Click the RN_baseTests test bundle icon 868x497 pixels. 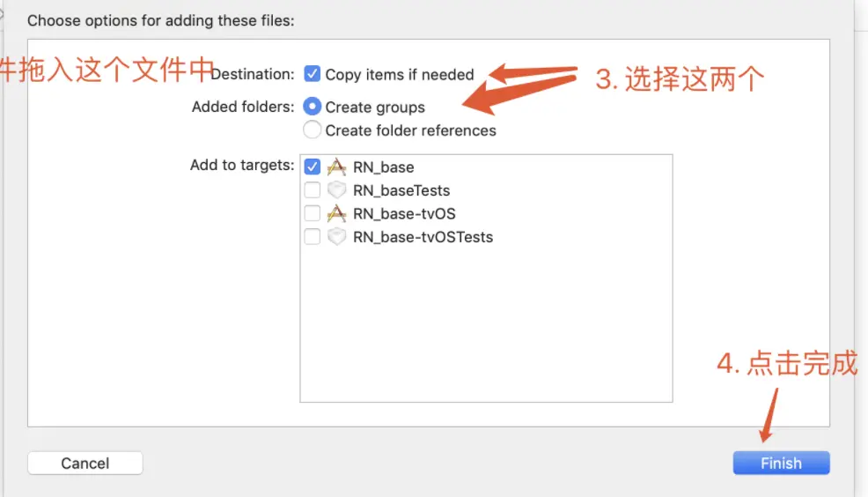pos(336,190)
